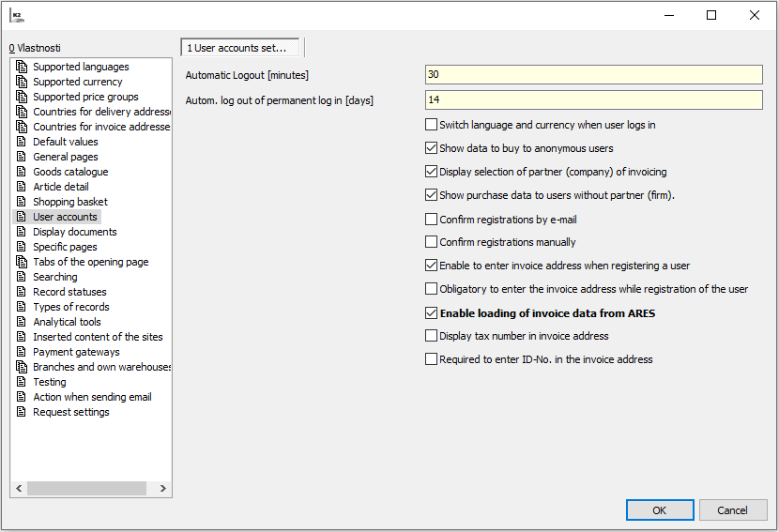Click the page icon next to Searching
Screen dimensions: 779x532
point(22,277)
